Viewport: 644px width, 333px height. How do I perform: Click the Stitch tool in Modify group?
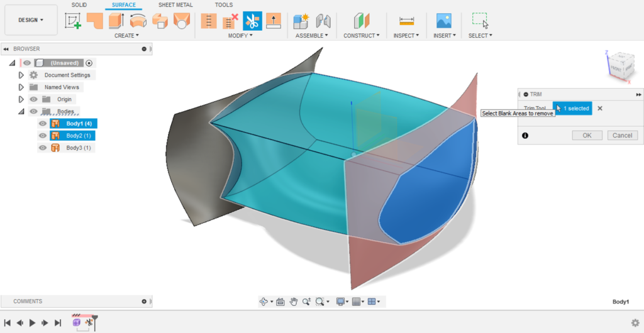click(x=209, y=21)
